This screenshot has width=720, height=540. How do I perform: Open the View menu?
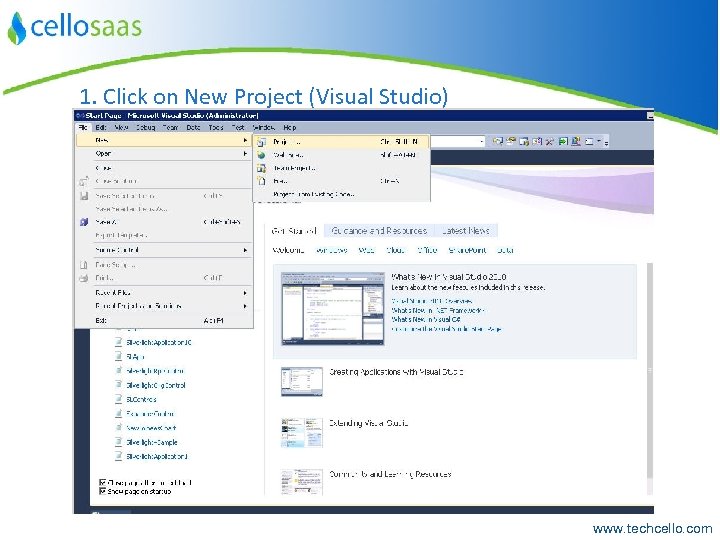121,128
